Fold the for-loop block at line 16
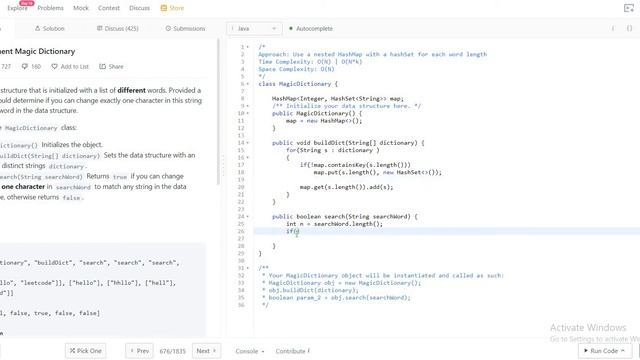Image resolution: width=640 pixels, height=360 pixels. tap(248, 158)
